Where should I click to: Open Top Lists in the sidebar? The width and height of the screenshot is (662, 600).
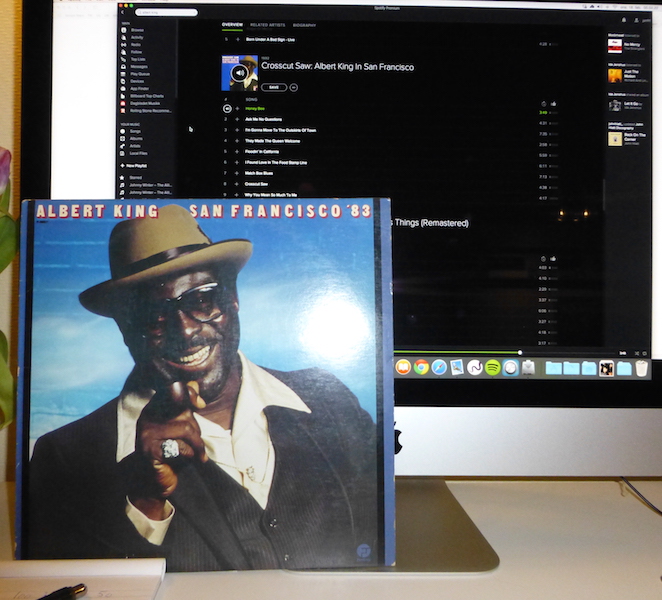138,60
